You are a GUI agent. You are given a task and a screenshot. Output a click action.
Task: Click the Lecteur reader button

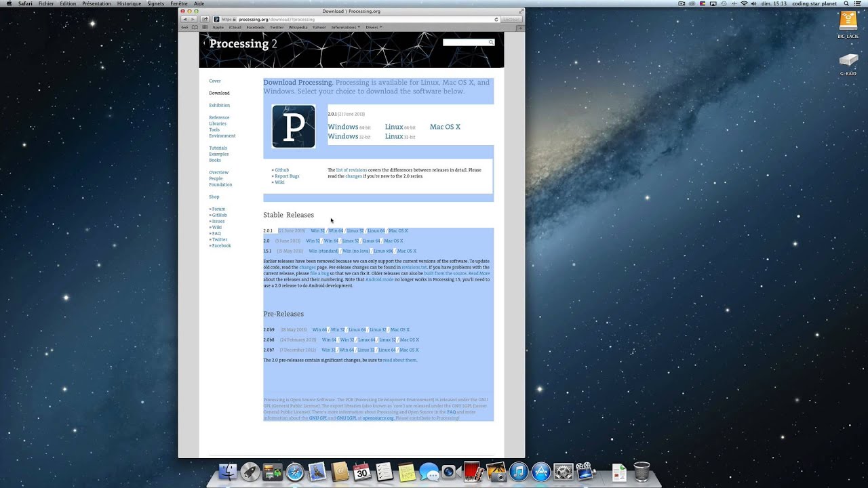[511, 20]
